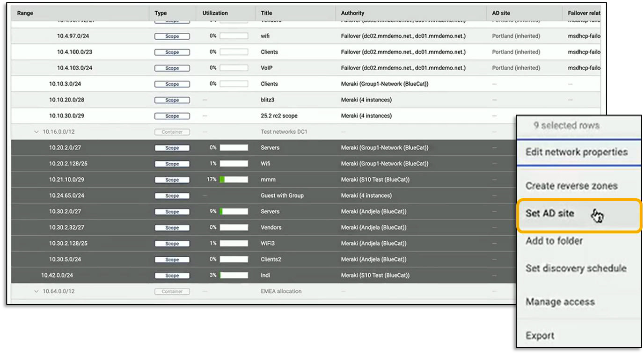Click the Scope badge on the blitz3 row
The image size is (644, 354).
pos(173,100)
